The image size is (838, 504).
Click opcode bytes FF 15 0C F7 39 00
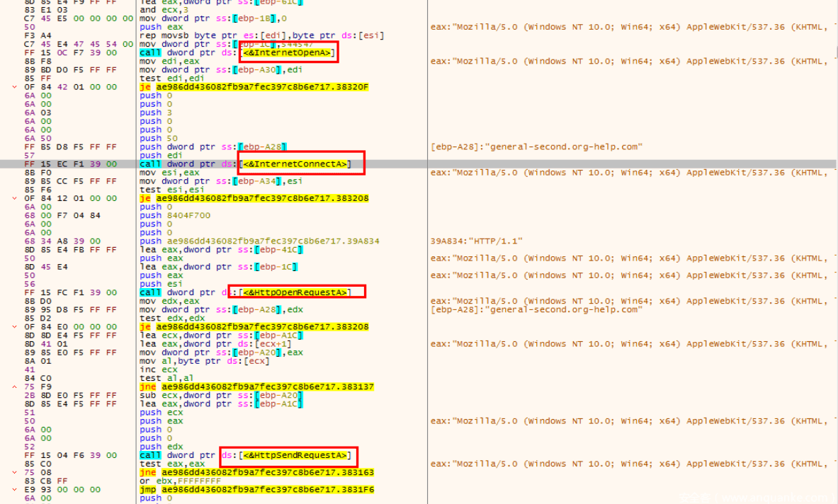tap(71, 52)
